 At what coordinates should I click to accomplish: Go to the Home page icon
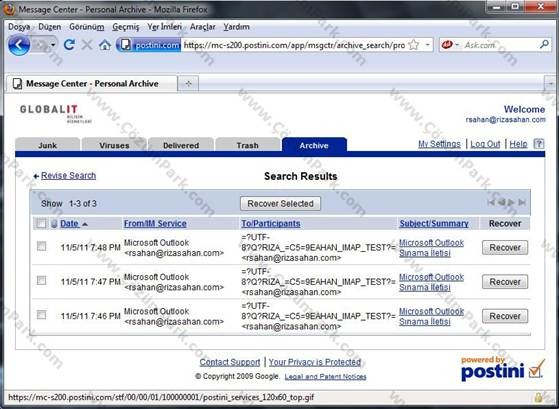point(105,45)
